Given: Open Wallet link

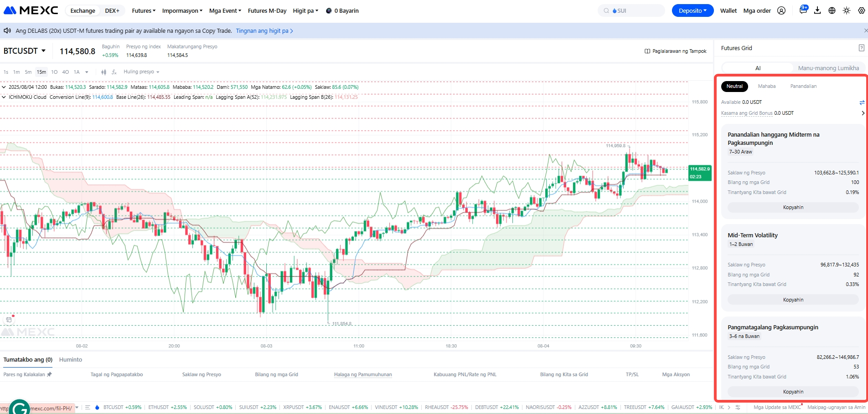Looking at the screenshot, I should click(728, 10).
